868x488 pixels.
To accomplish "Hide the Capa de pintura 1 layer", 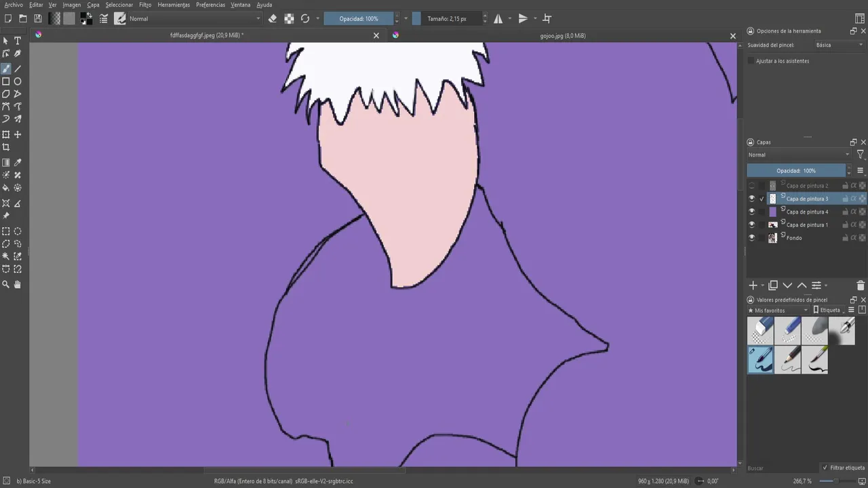I will click(751, 224).
